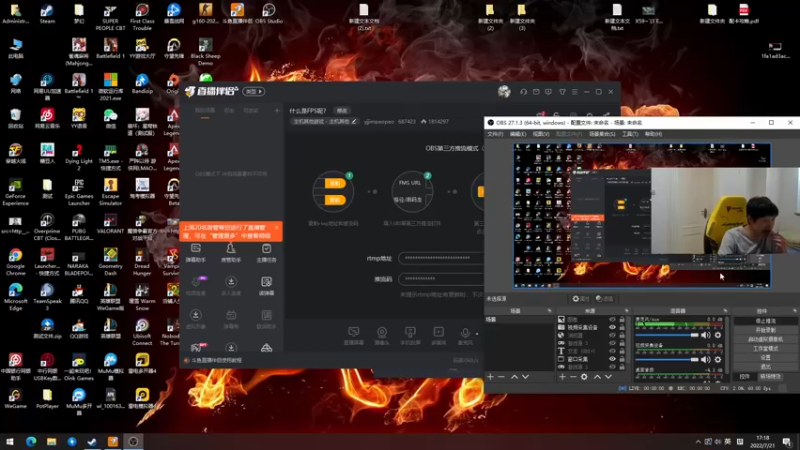This screenshot has height=450, width=800.
Task: Toggle lock on the 图像 source
Action: pyautogui.click(x=622, y=319)
